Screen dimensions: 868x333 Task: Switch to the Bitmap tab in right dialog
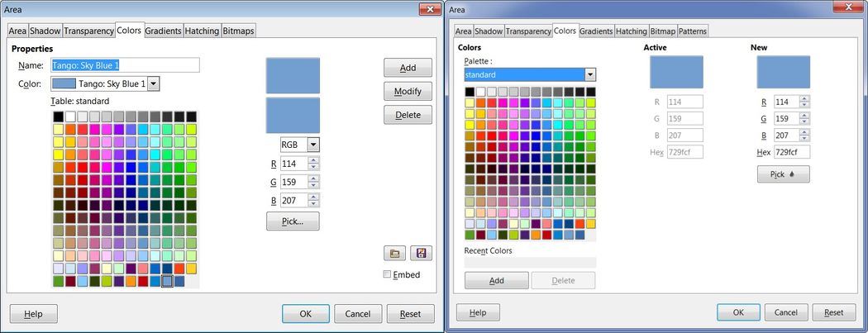click(x=663, y=31)
